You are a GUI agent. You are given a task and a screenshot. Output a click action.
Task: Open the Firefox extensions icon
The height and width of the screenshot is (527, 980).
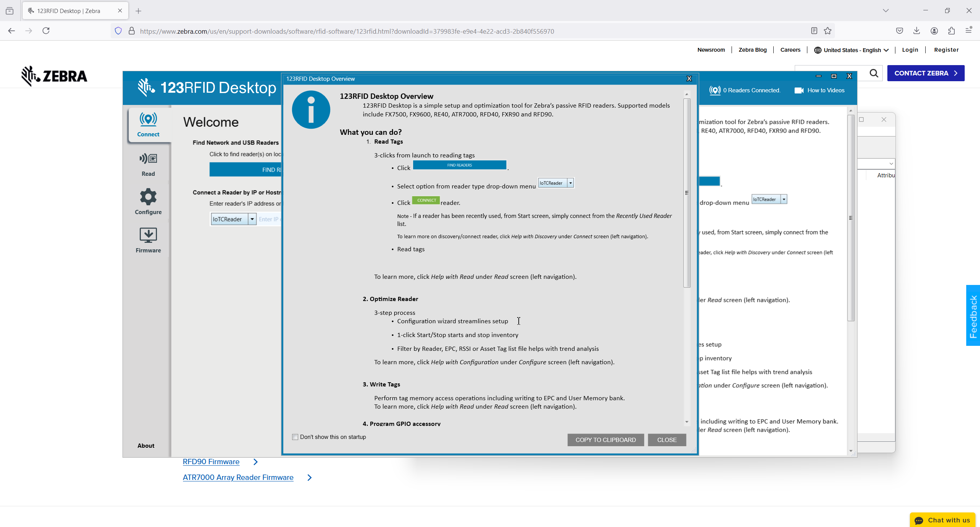click(951, 31)
